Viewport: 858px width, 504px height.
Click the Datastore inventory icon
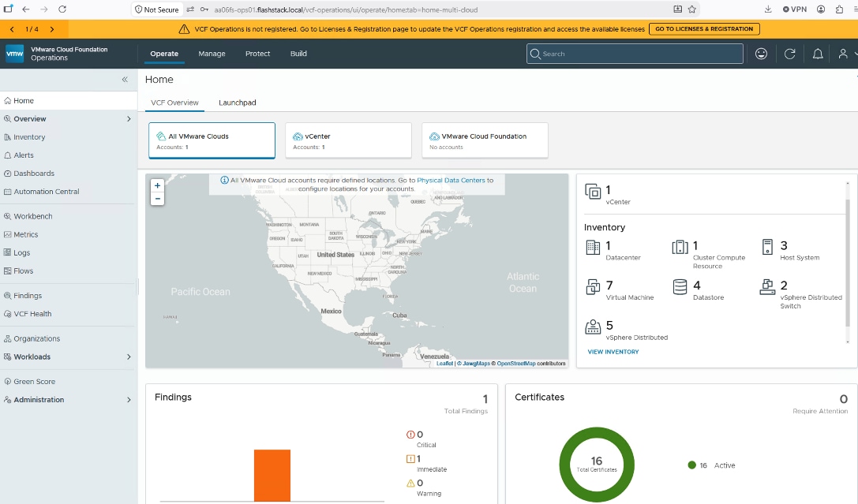[680, 287]
